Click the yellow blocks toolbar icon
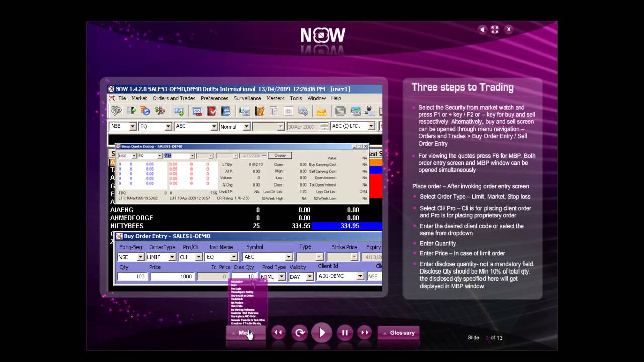This screenshot has width=644, height=362. tap(321, 111)
